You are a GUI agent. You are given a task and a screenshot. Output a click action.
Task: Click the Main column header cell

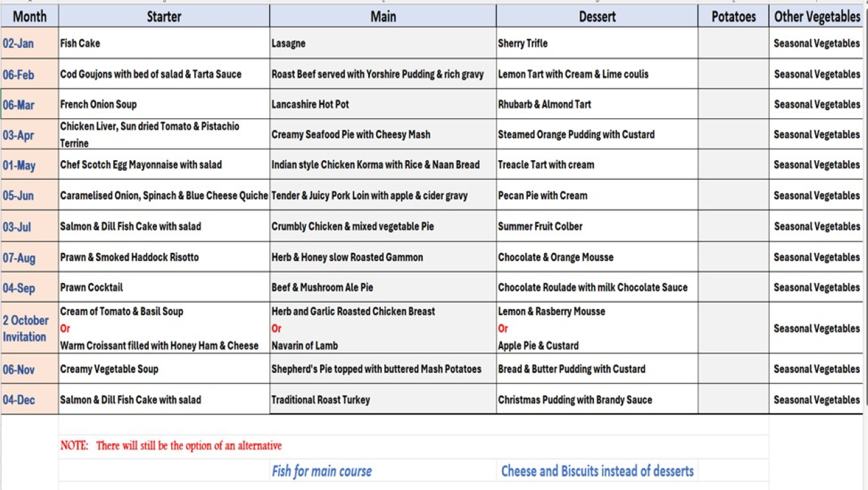(383, 16)
